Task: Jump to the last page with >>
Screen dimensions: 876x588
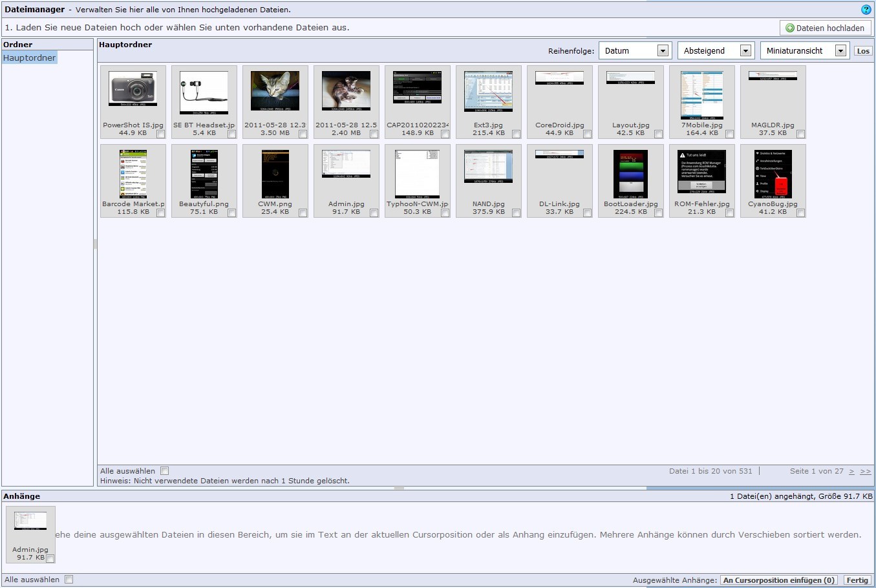Action: click(x=865, y=472)
